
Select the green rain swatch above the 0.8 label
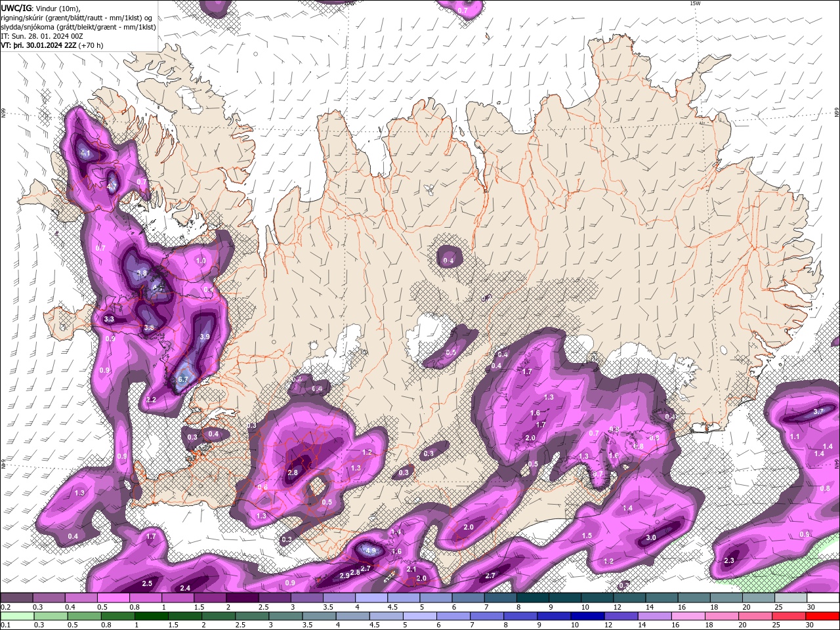[117, 616]
